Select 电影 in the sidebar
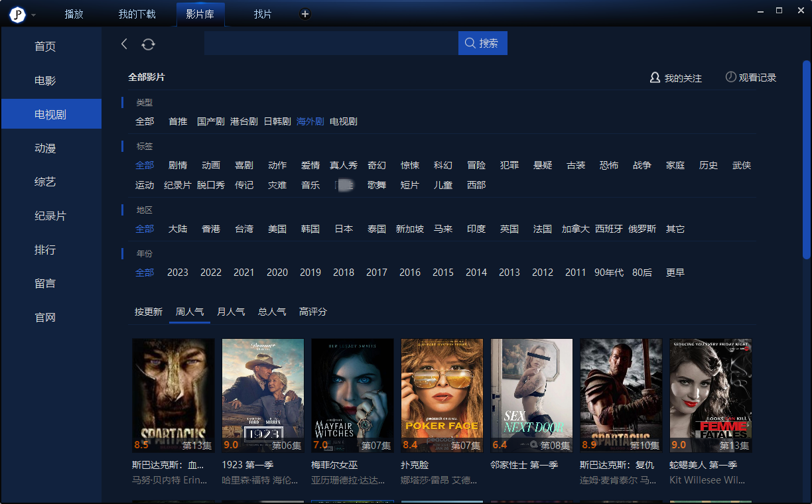Screen dimensions: 812x504 [x=45, y=81]
